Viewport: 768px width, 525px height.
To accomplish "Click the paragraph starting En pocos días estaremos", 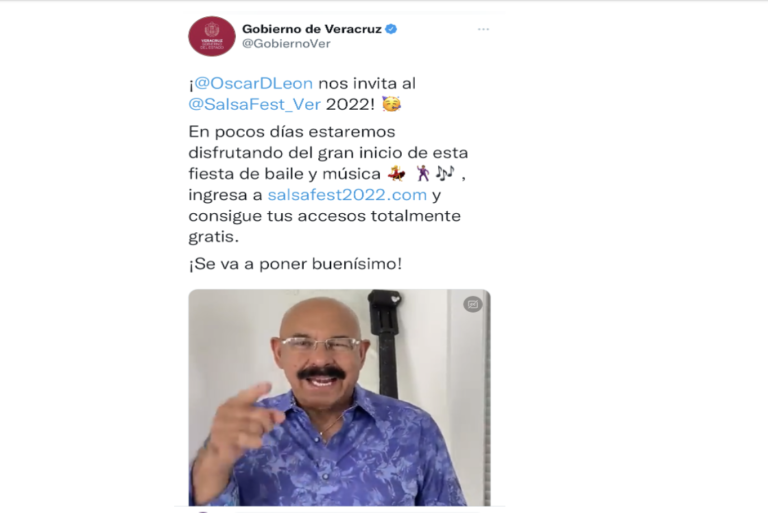I will [x=328, y=184].
